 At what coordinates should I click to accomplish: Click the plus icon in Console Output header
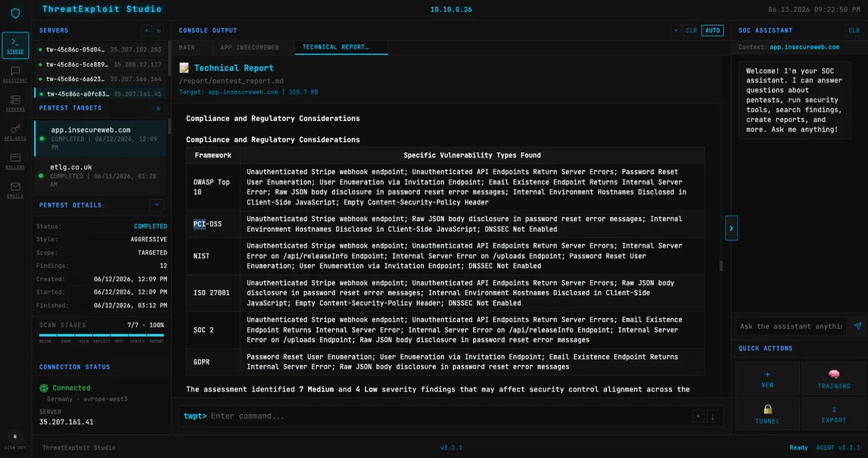click(x=676, y=30)
